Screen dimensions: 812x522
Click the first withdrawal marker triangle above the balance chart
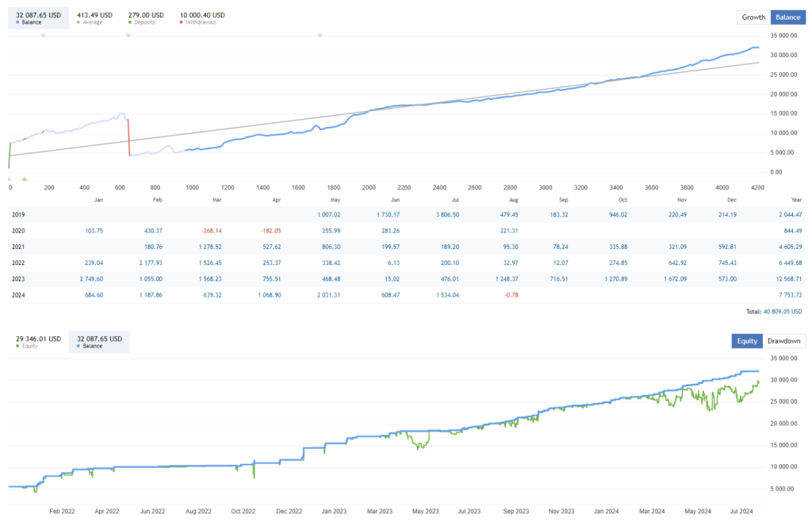(43, 36)
